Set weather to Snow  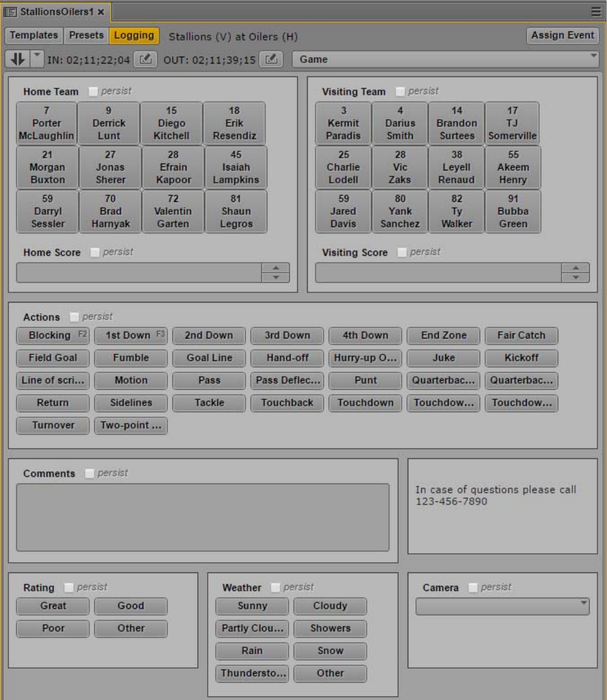click(x=330, y=651)
